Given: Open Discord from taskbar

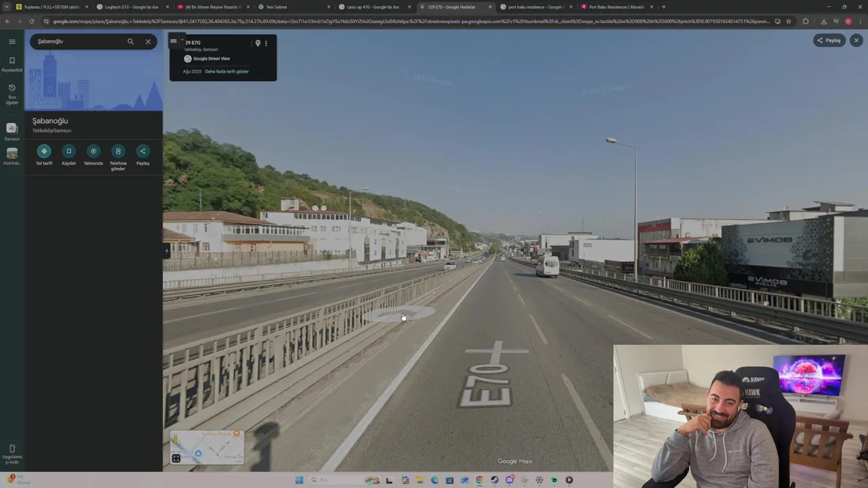Looking at the screenshot, I should (x=509, y=480).
